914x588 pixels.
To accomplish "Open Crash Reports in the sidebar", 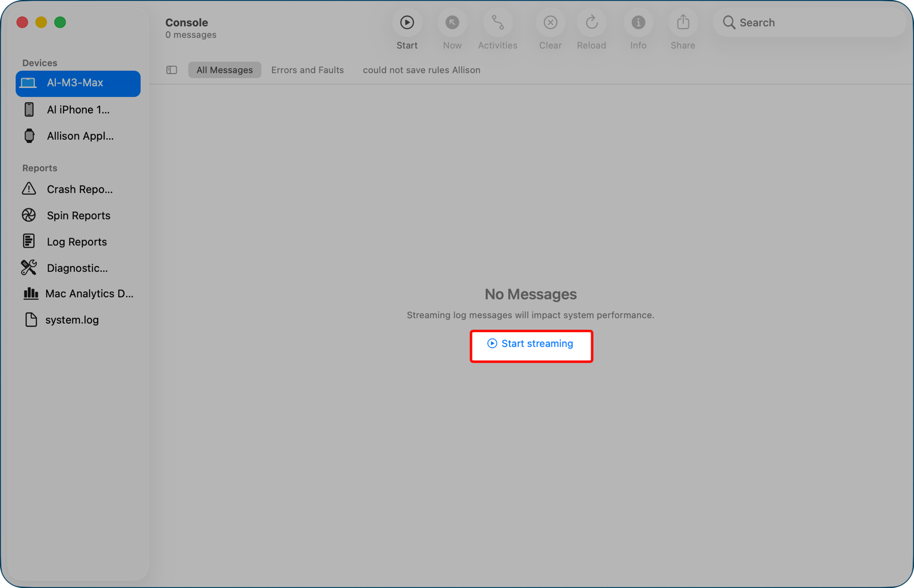I will (78, 189).
